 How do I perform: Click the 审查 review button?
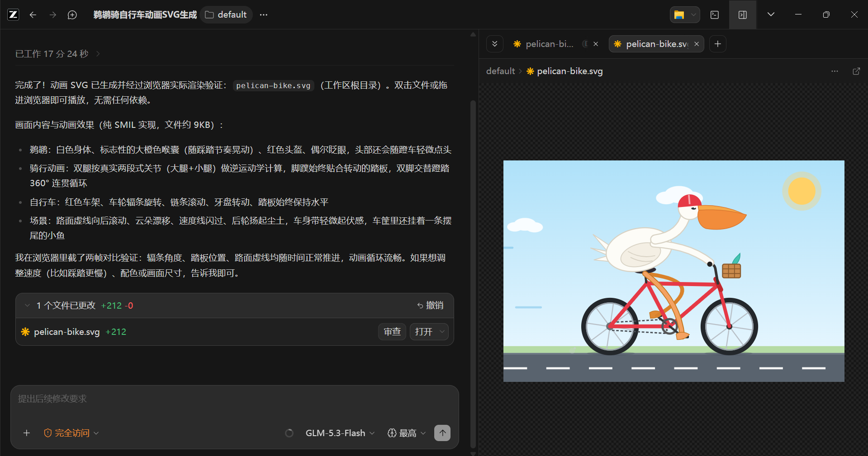pyautogui.click(x=392, y=332)
